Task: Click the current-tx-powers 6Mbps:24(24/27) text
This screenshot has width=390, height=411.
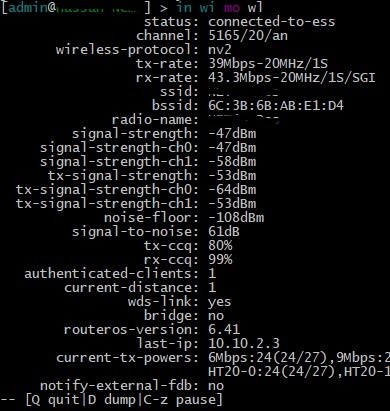Action: [x=268, y=358]
